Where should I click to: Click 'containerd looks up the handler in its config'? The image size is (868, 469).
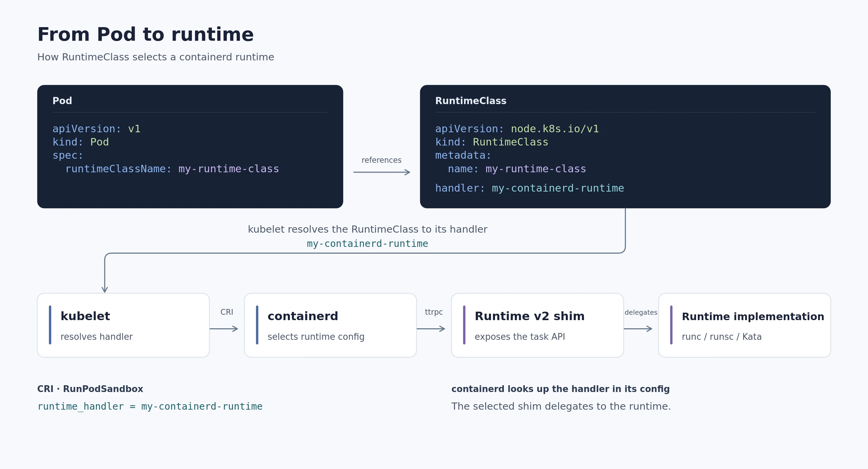[560, 389]
